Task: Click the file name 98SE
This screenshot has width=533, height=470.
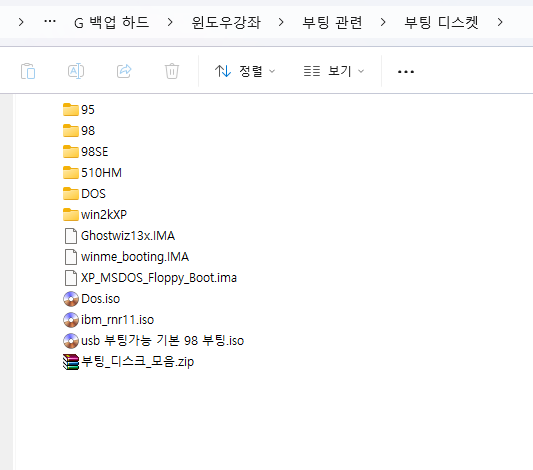Action: (94, 152)
